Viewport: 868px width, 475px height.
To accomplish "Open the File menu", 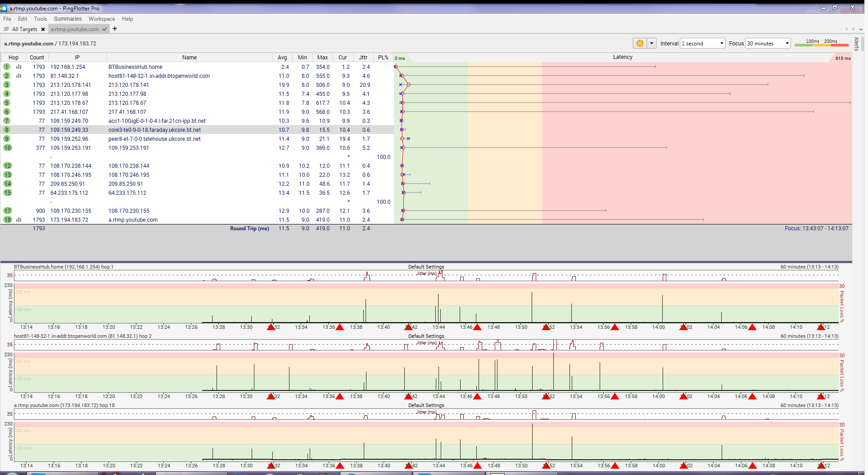I will [x=7, y=19].
